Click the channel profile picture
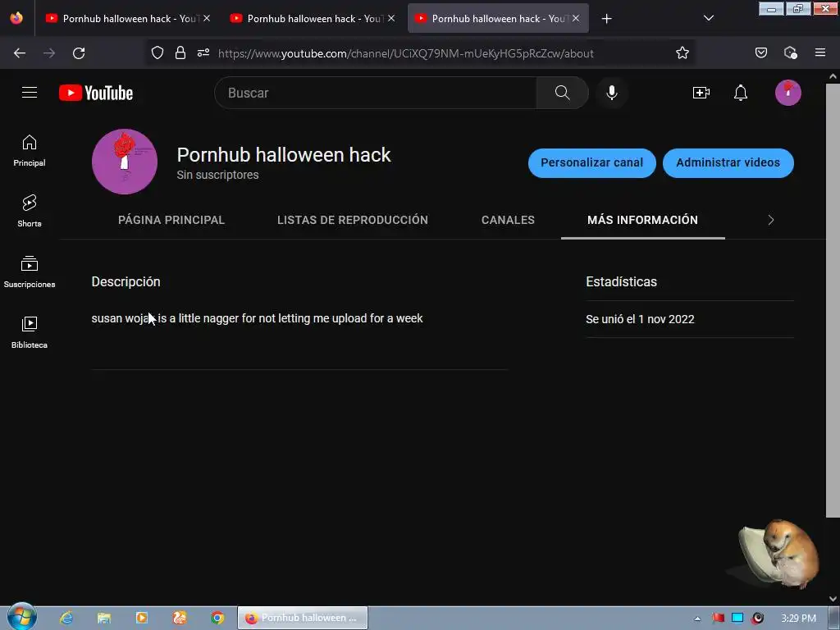The width and height of the screenshot is (840, 630). (125, 162)
